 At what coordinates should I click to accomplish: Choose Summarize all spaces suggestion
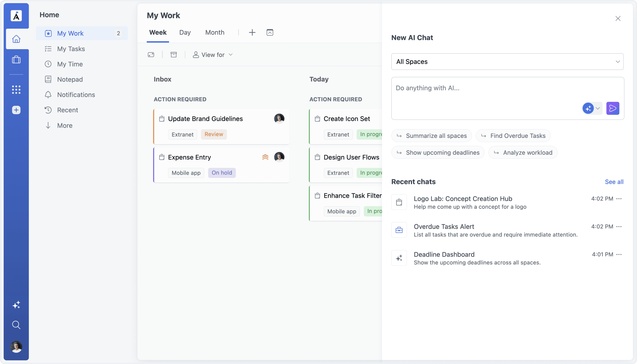click(432, 136)
